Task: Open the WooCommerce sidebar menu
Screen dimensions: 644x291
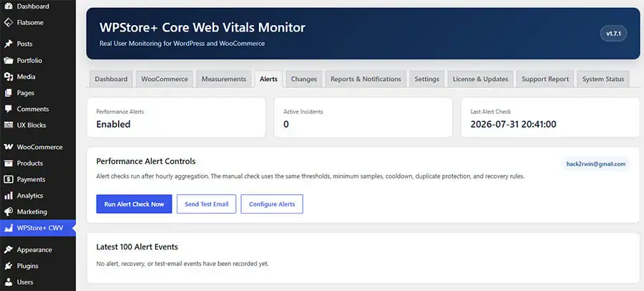Action: point(38,147)
